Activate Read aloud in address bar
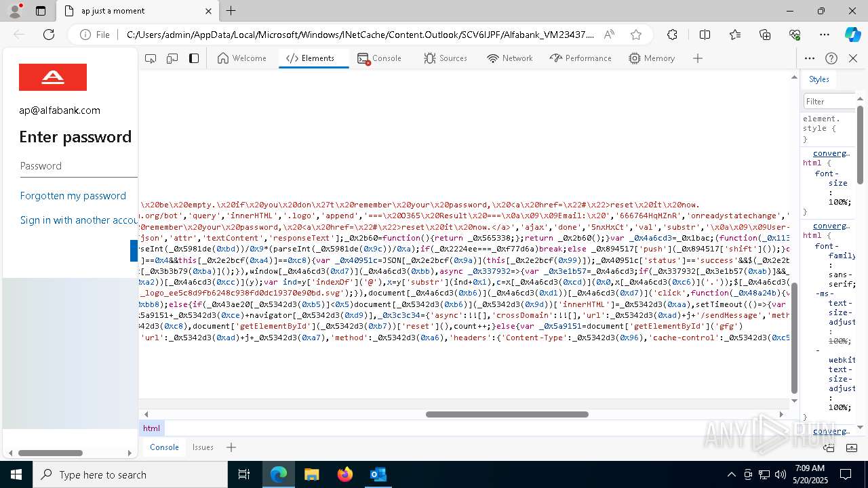The height and width of the screenshot is (488, 868). pos(609,35)
